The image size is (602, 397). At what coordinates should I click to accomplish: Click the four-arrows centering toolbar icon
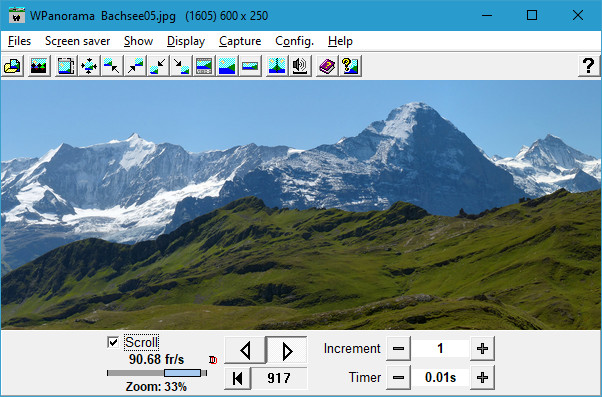point(89,66)
